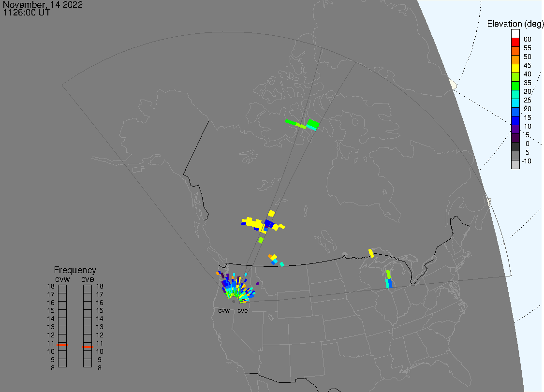
Task: Click the orange swatch between 50 and 45
Action: [x=515, y=59]
